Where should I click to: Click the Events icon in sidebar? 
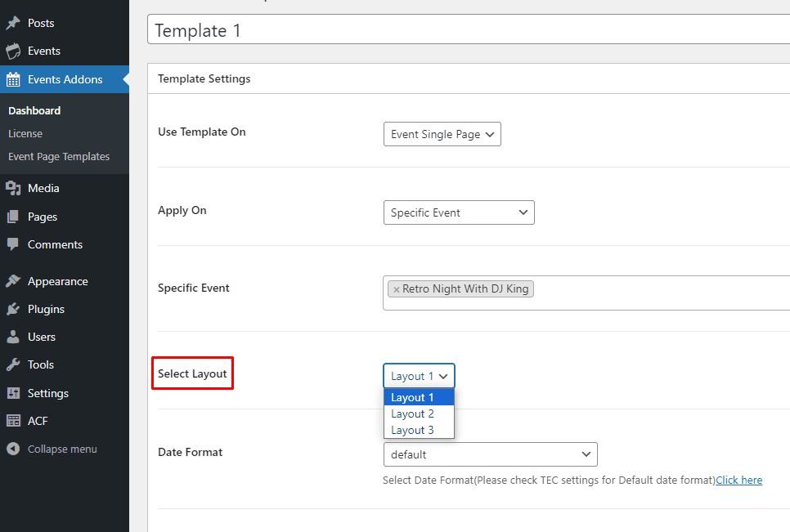click(x=13, y=51)
